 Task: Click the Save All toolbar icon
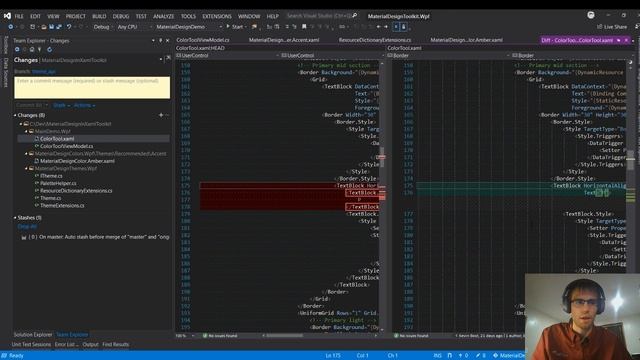(59, 27)
